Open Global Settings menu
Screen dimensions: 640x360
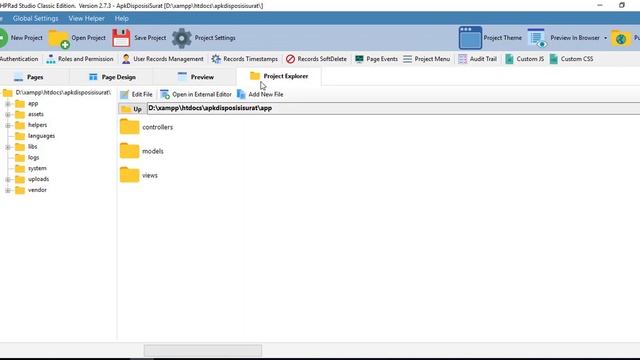(x=36, y=18)
